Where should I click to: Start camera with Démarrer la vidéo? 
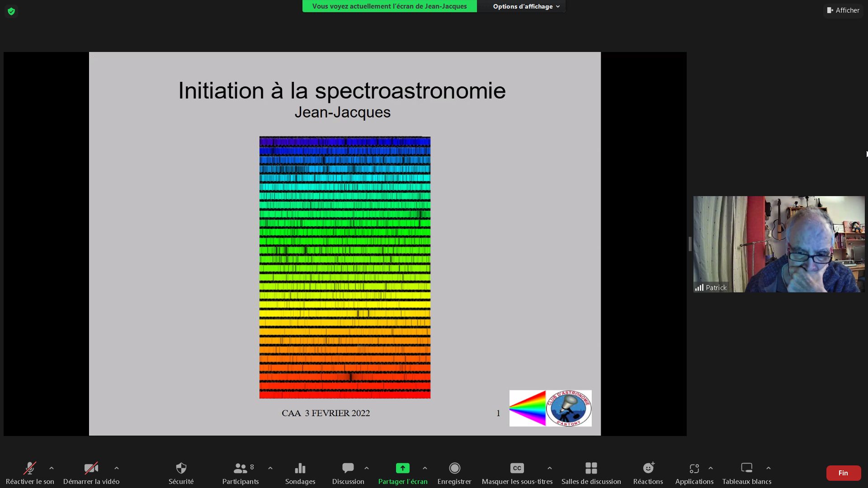pos(91,468)
